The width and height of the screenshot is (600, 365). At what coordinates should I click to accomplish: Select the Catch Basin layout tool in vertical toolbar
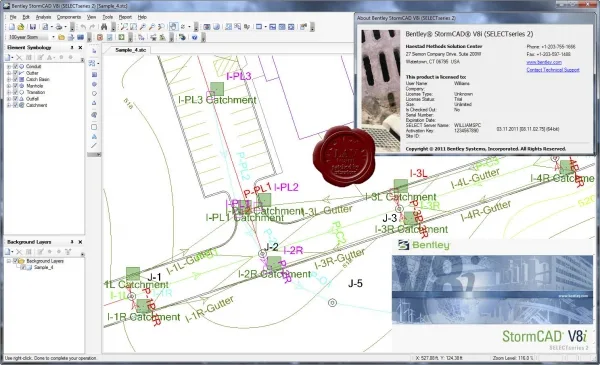point(94,75)
